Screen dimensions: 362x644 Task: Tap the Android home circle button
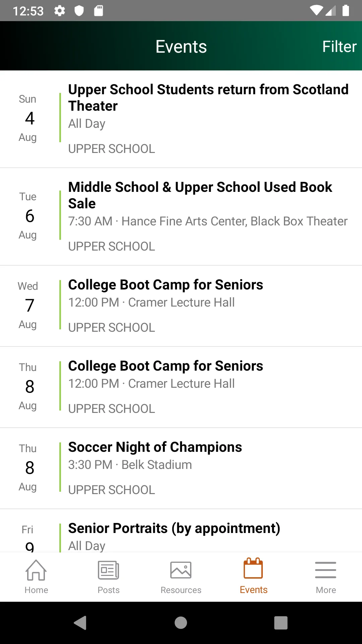coord(181,623)
